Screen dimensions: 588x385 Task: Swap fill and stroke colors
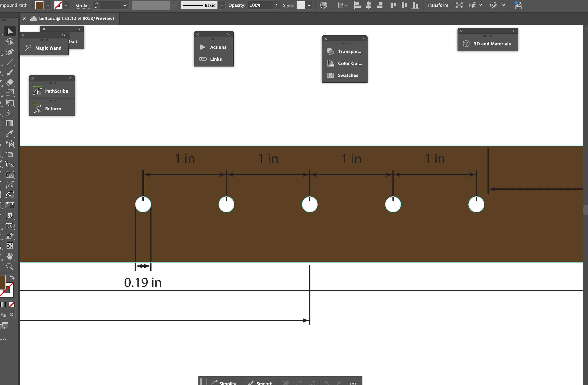(12, 277)
